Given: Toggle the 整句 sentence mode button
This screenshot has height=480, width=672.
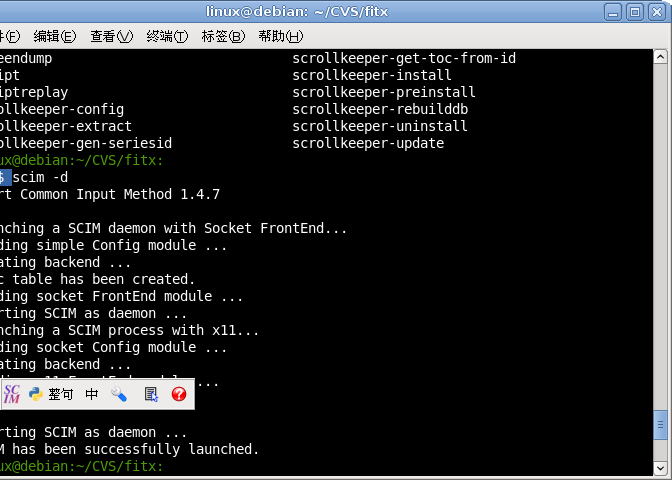Looking at the screenshot, I should 61,394.
